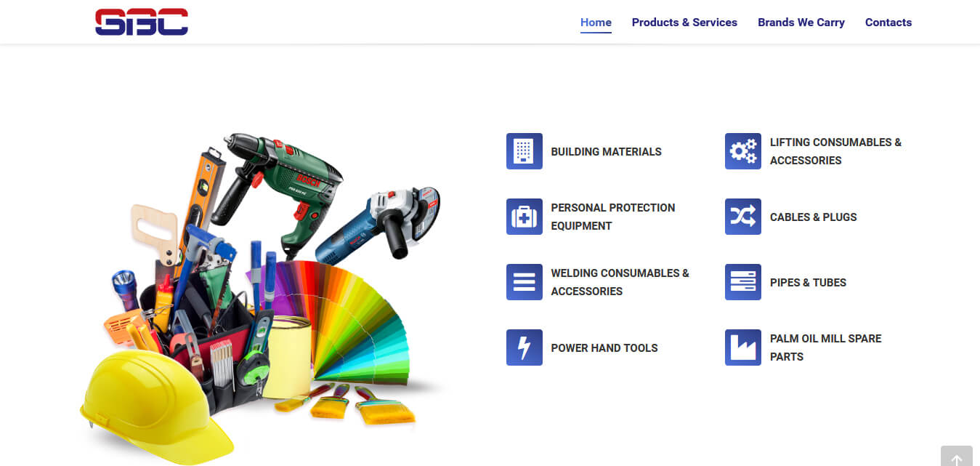Open the Power Hand Tools lightning icon

(524, 348)
